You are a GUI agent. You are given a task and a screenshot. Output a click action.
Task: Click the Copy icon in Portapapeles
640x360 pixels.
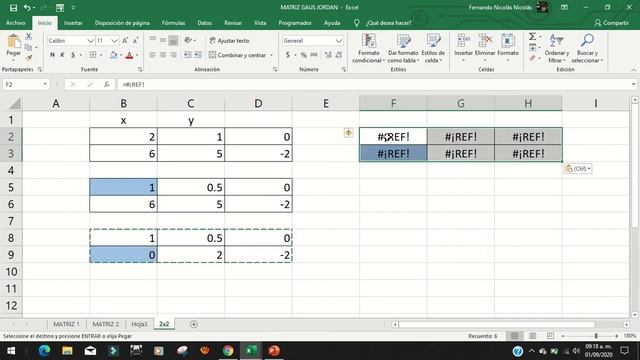point(28,47)
